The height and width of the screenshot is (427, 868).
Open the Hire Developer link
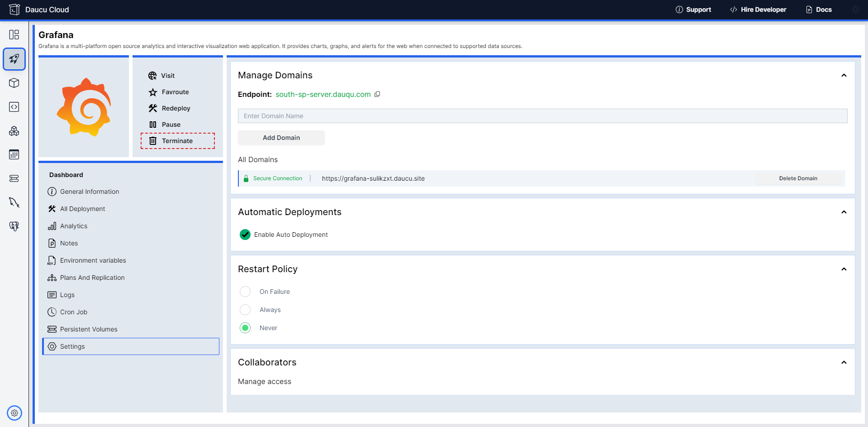(758, 10)
